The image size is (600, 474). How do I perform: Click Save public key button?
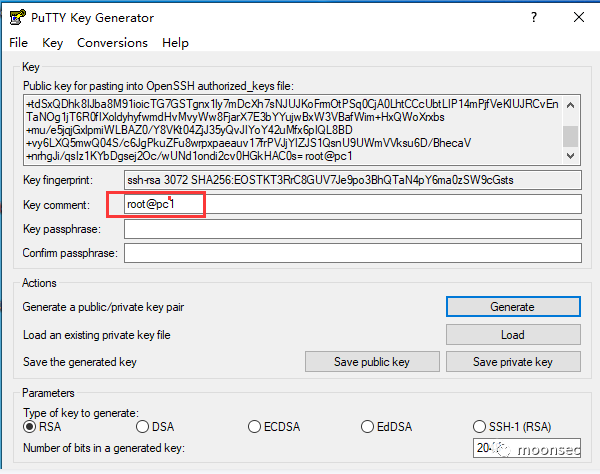(372, 362)
